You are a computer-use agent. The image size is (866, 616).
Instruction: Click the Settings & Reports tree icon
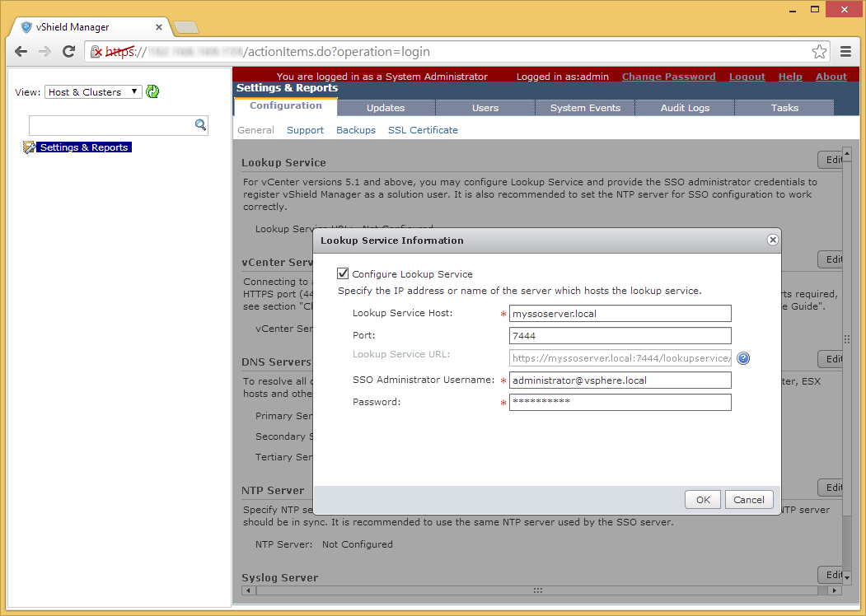coord(29,147)
